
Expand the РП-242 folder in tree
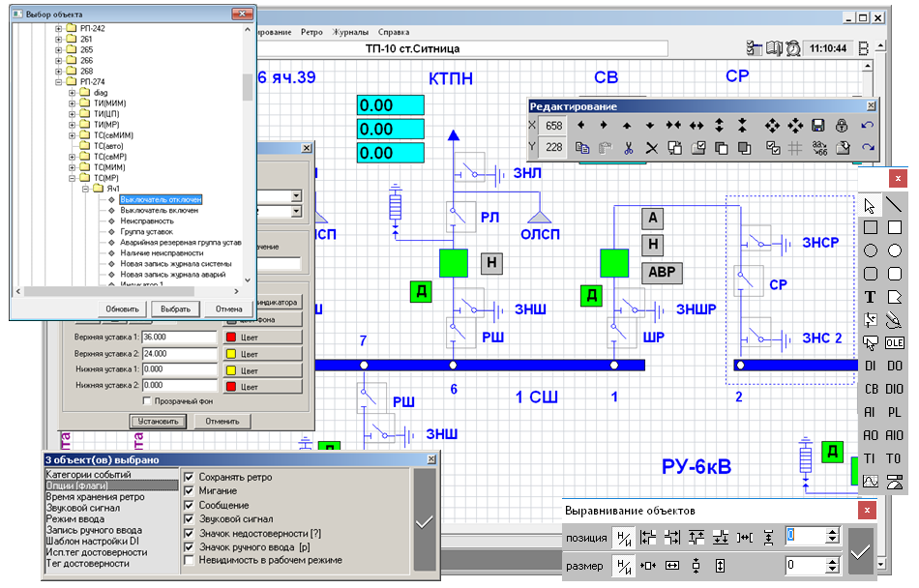pyautogui.click(x=59, y=28)
